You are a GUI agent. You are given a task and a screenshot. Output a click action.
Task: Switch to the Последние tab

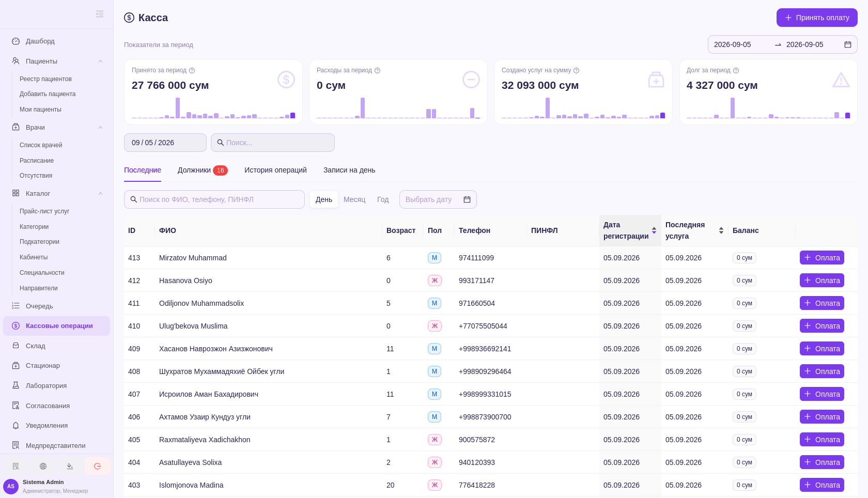point(143,170)
